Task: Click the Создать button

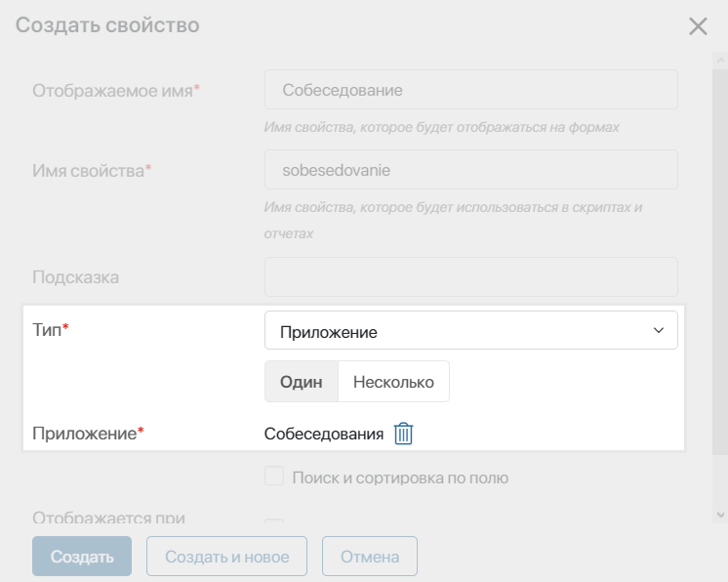Action: [x=82, y=557]
